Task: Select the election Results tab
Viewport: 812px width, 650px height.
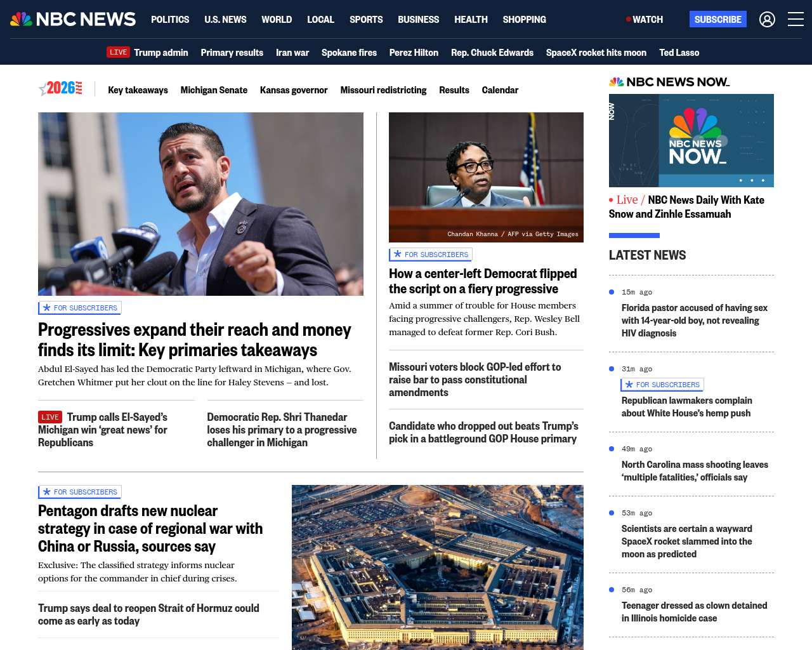Action: tap(454, 90)
